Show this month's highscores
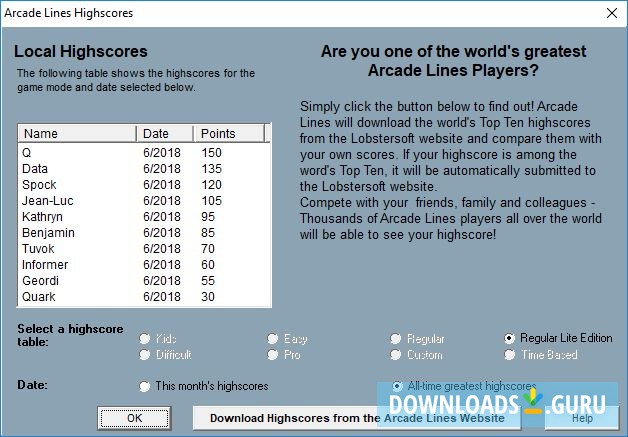628x437 pixels. tap(145, 386)
